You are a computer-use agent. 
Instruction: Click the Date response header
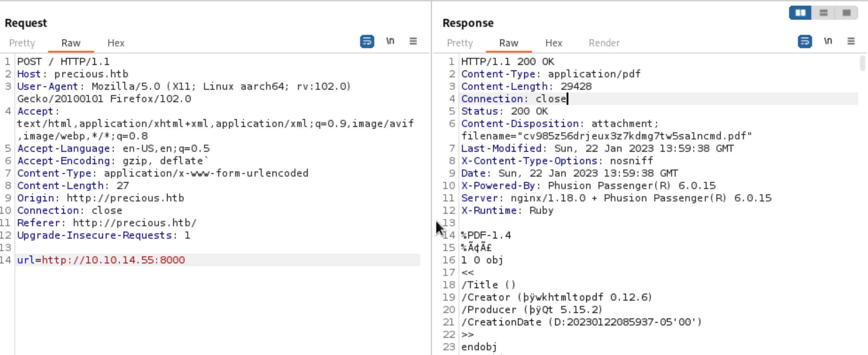[569, 173]
